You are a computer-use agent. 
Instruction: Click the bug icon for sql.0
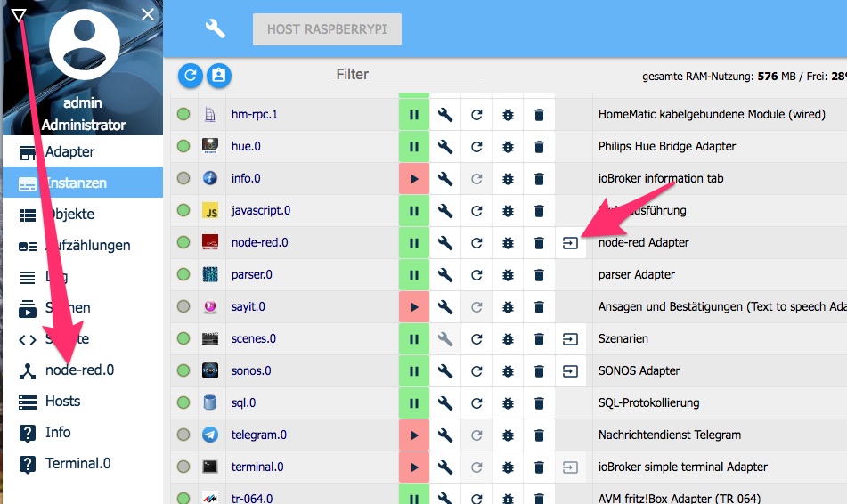click(x=508, y=403)
